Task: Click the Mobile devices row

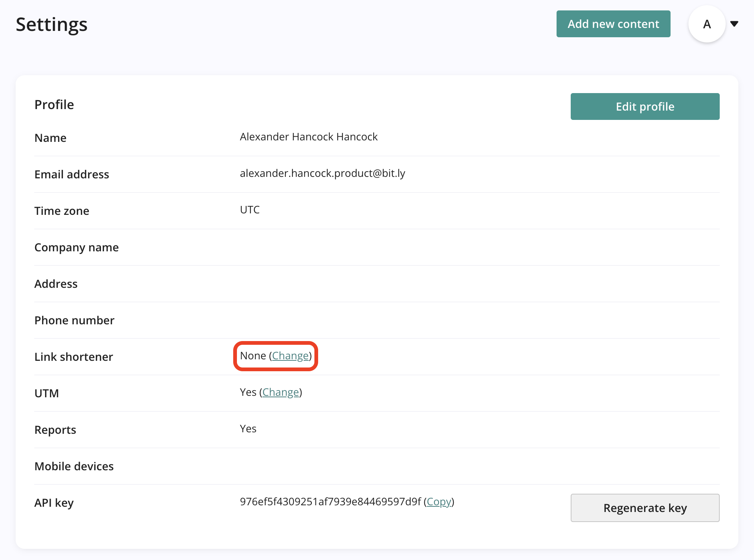Action: (74, 466)
